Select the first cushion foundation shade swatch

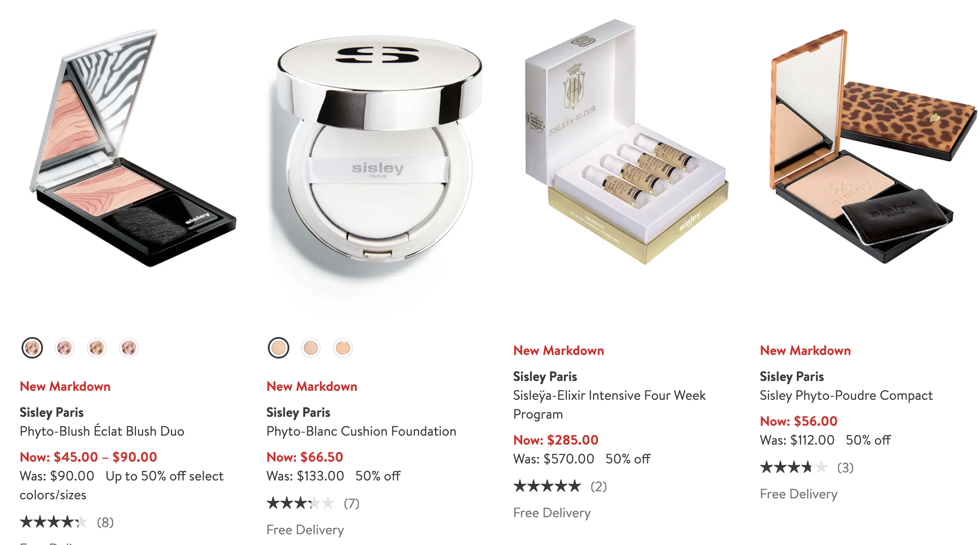279,348
